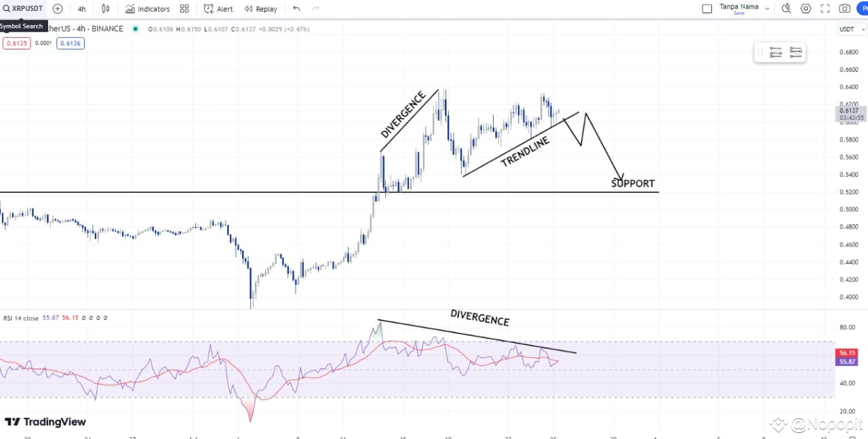This screenshot has height=439, width=868.
Task: Select the candlestick chart style icon
Action: click(106, 9)
